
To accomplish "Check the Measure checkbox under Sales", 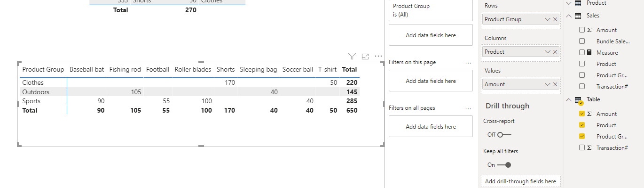I will (582, 52).
